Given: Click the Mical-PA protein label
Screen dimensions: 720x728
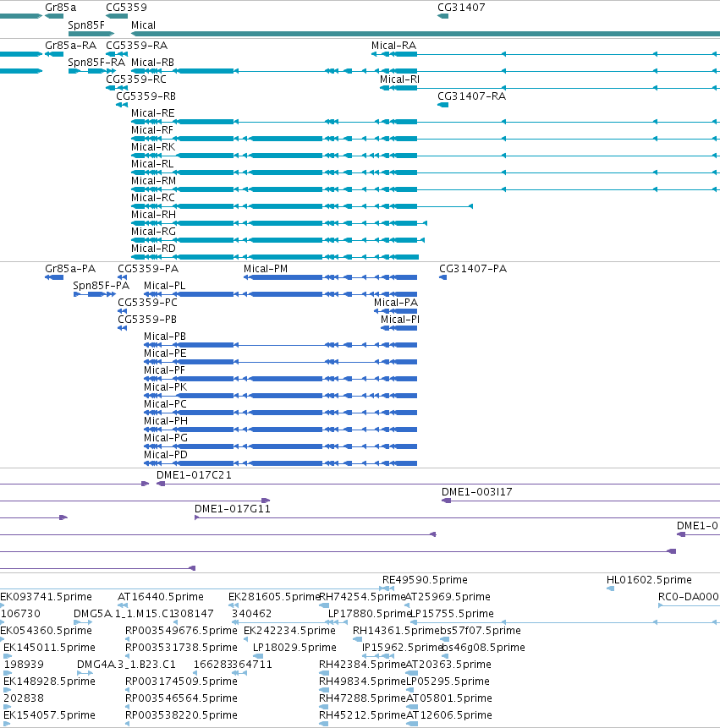Looking at the screenshot, I should (396, 303).
